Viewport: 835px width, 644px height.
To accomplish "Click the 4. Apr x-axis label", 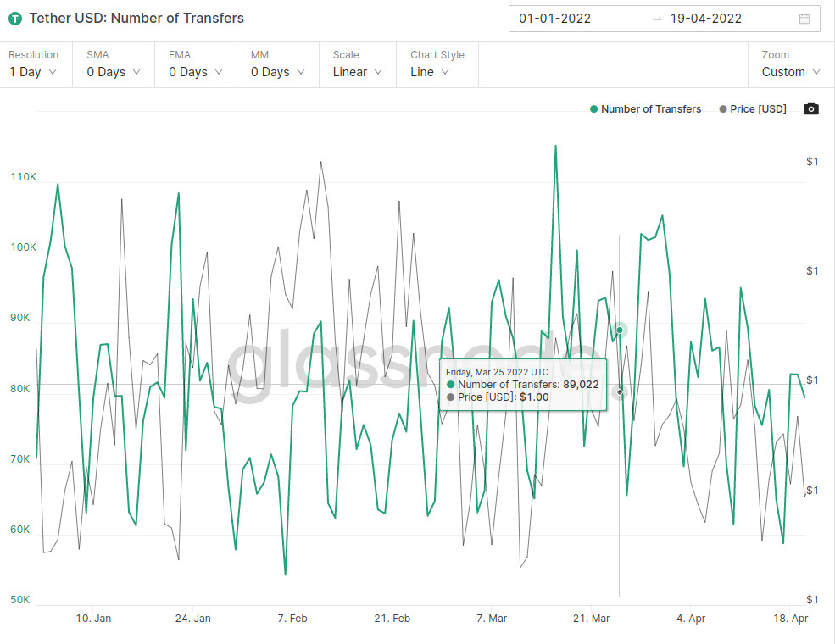I will click(691, 619).
